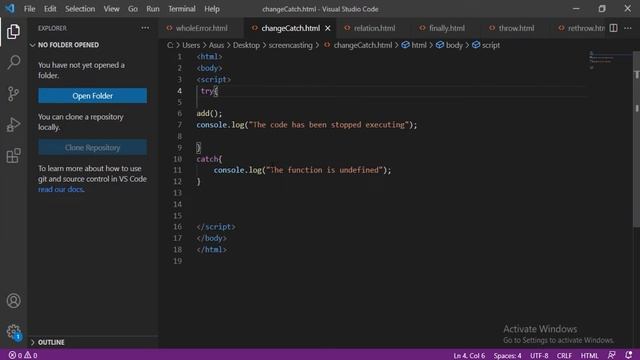Click Spaces: 4 indentation setting
Viewport: 640px width, 360px height.
pos(507,356)
